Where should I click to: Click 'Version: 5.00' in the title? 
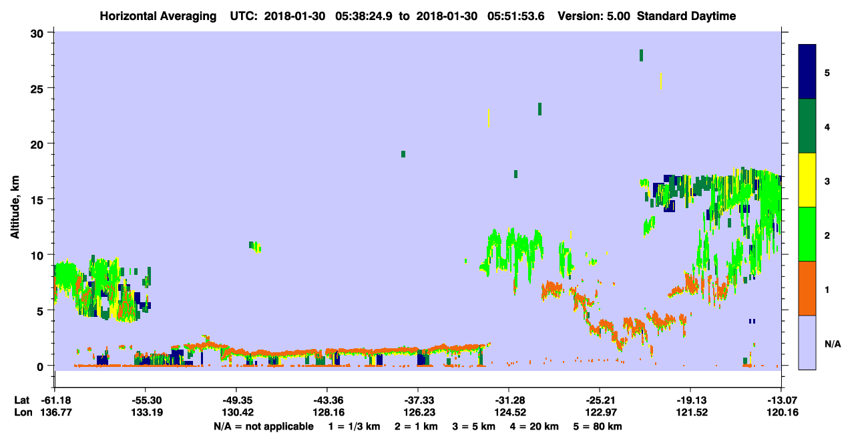point(594,16)
